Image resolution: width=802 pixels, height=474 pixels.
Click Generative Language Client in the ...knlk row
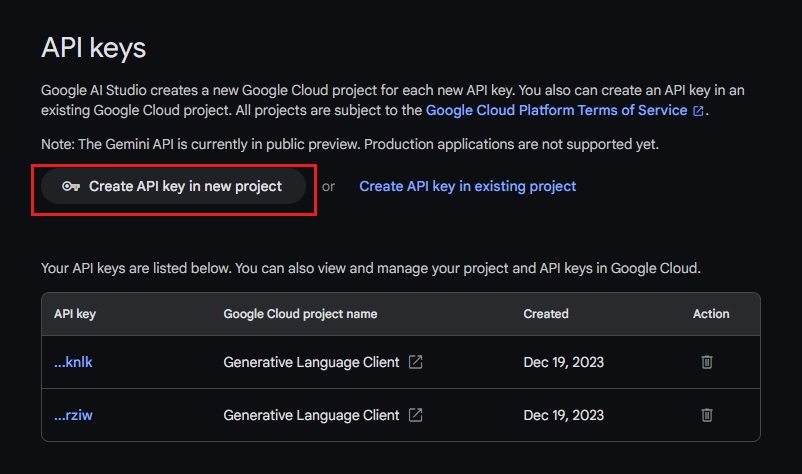311,362
